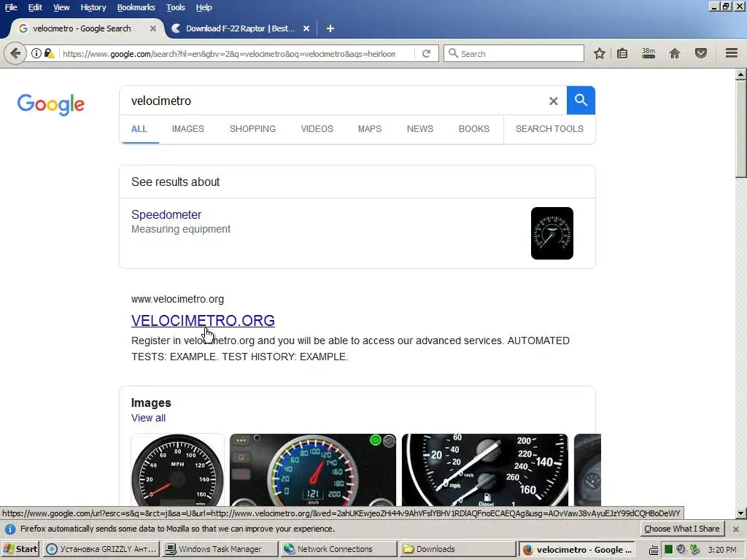Open the File menu
747x560 pixels.
tap(11, 7)
